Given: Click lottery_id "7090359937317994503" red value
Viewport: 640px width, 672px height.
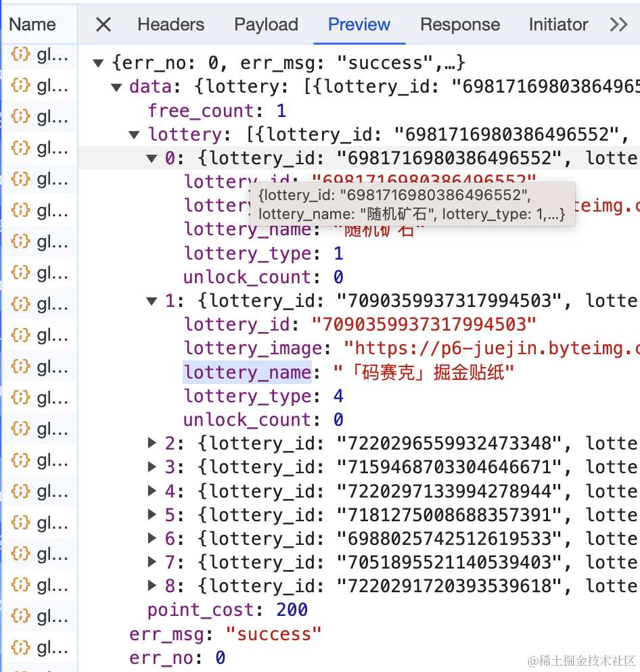Looking at the screenshot, I should (x=424, y=325).
